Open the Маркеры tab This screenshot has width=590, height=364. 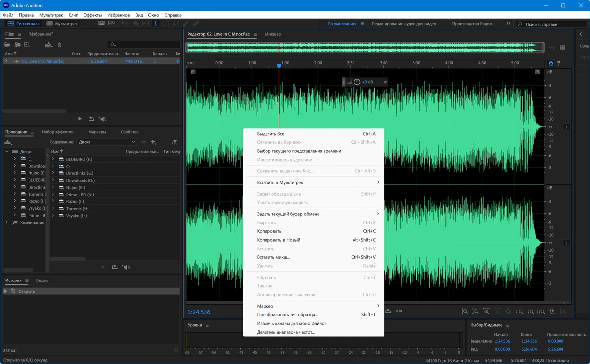[97, 132]
